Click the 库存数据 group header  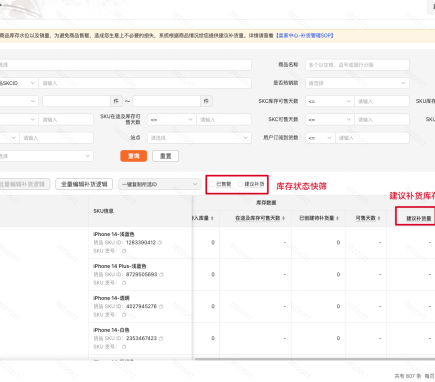point(266,203)
